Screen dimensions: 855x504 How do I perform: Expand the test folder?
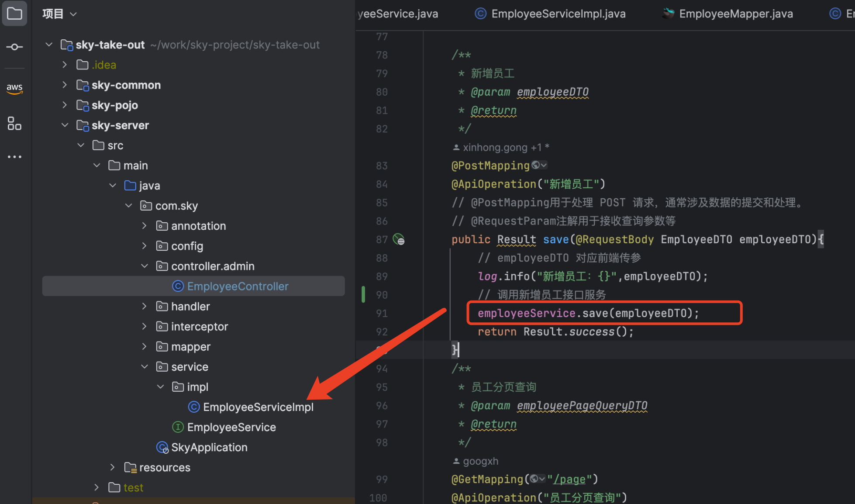click(97, 487)
